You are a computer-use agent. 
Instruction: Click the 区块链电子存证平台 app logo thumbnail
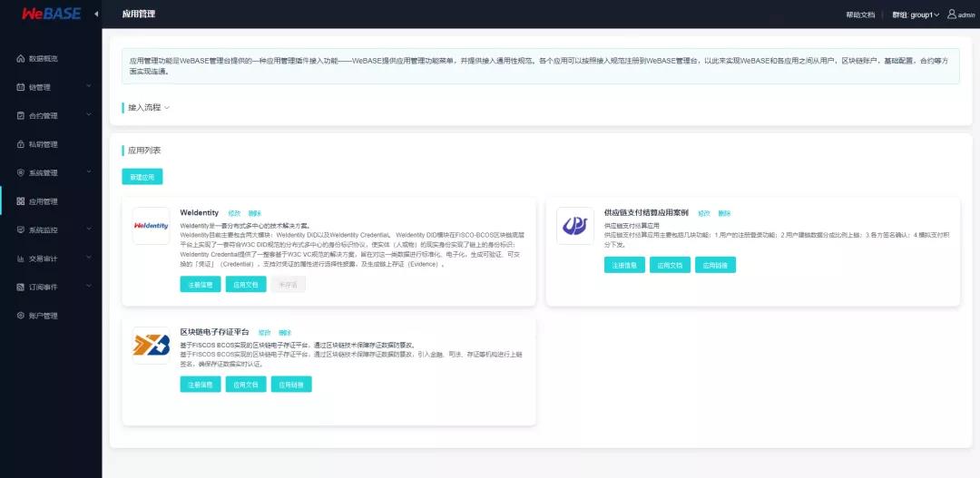coord(152,345)
